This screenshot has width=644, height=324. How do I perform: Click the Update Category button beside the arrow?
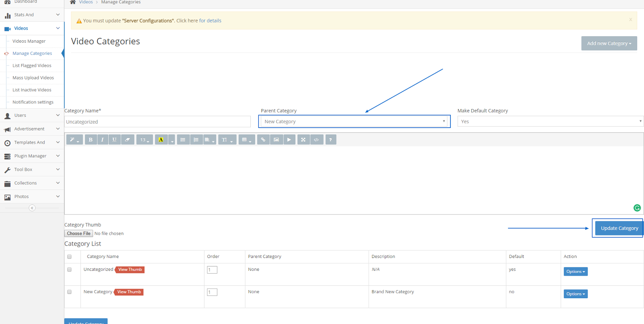(619, 228)
